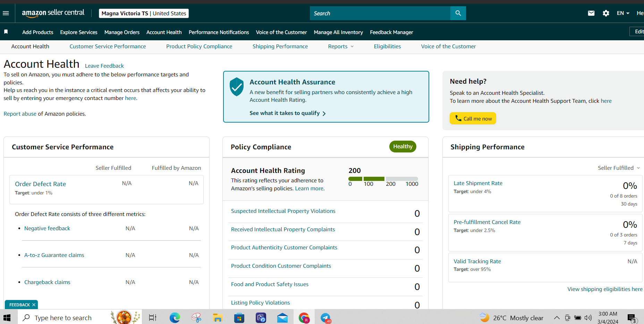Launch Microsoft Edge from the taskbar
This screenshot has width=644, height=324.
coord(175,318)
